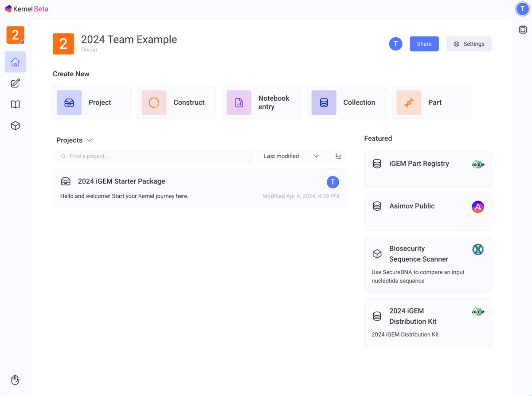Click the Project inbox tile icon

pyautogui.click(x=69, y=102)
